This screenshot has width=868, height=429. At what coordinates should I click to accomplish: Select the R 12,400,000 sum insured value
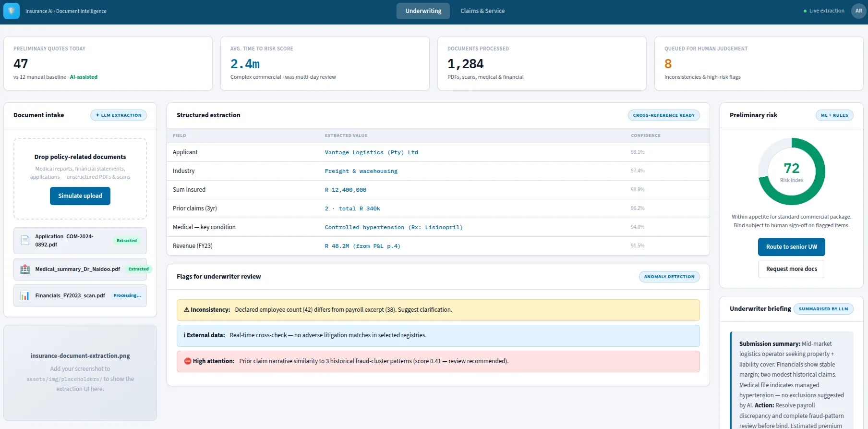[x=346, y=190]
